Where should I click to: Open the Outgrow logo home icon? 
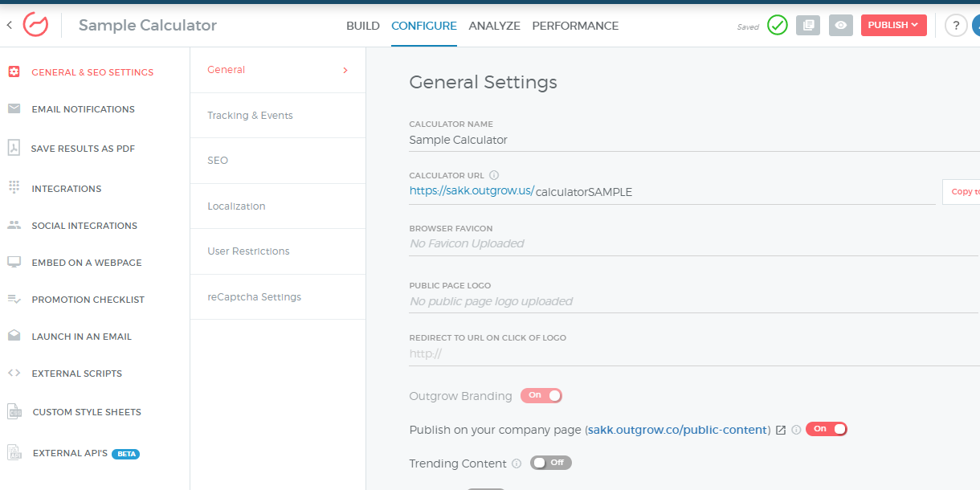tap(35, 25)
